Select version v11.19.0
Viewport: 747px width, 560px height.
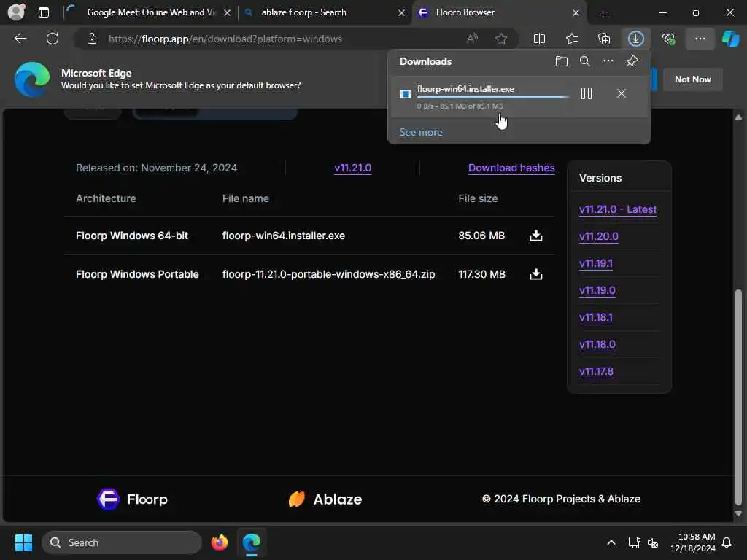(x=597, y=290)
